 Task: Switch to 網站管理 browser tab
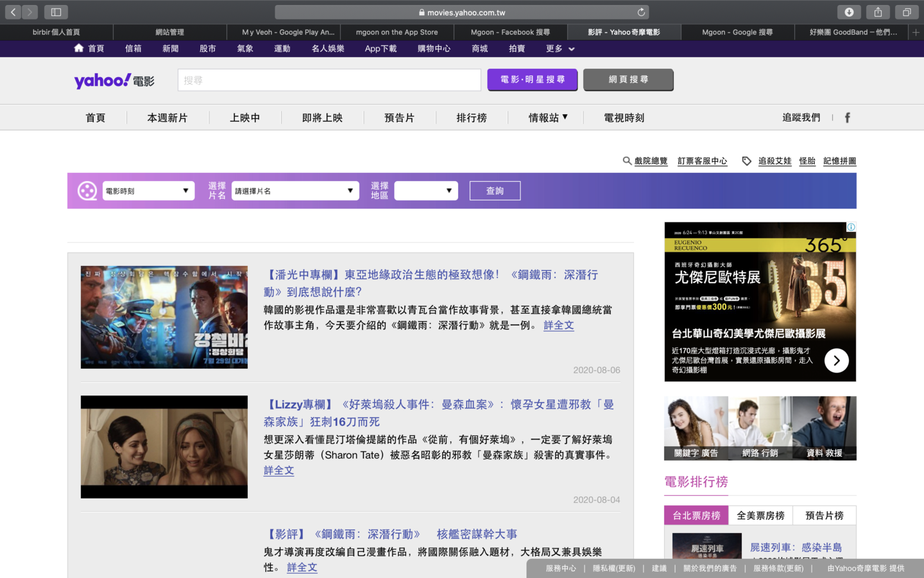170,32
